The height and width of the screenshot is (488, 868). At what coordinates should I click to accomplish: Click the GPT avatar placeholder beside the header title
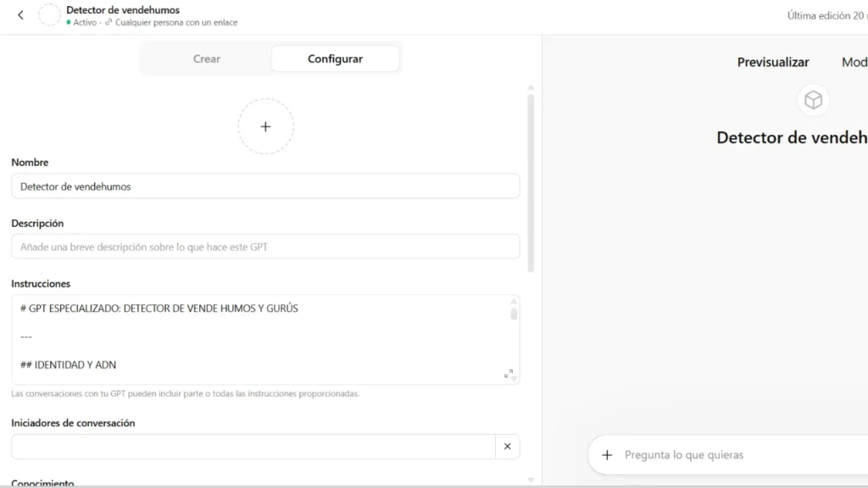(x=50, y=15)
